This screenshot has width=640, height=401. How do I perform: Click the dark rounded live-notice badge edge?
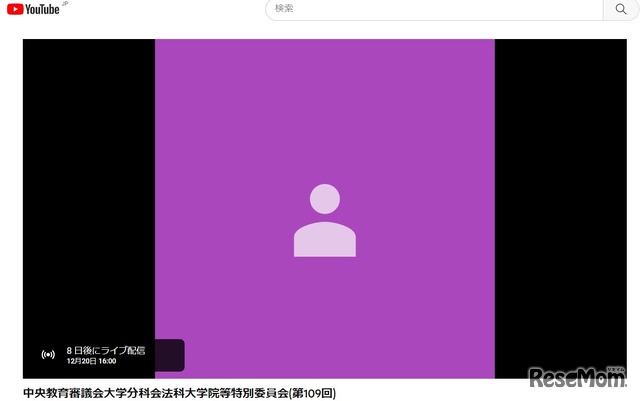(170, 355)
